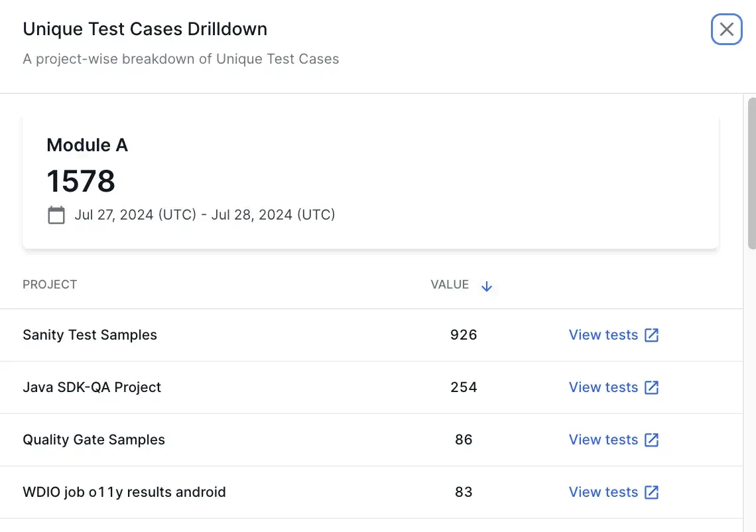Select the Sanity Test Samples project name
Image resolution: width=756 pixels, height=532 pixels.
coord(90,335)
